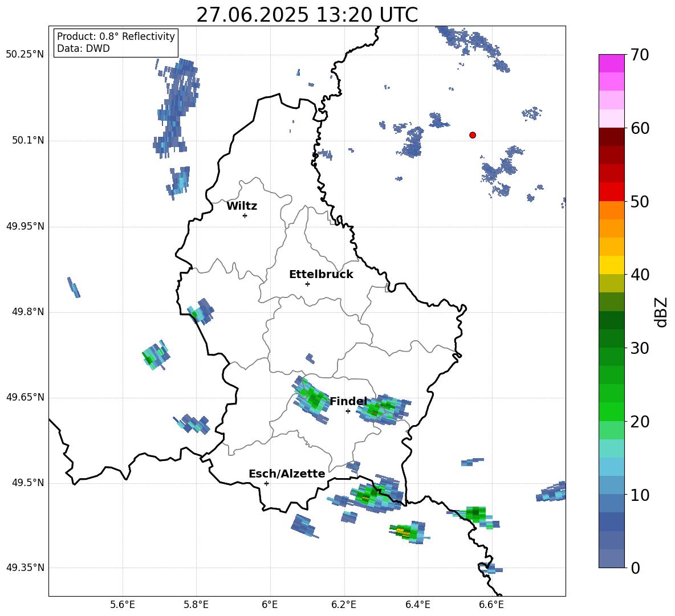Click the Findel location cross marker
The width and height of the screenshot is (675, 616).
348,411
